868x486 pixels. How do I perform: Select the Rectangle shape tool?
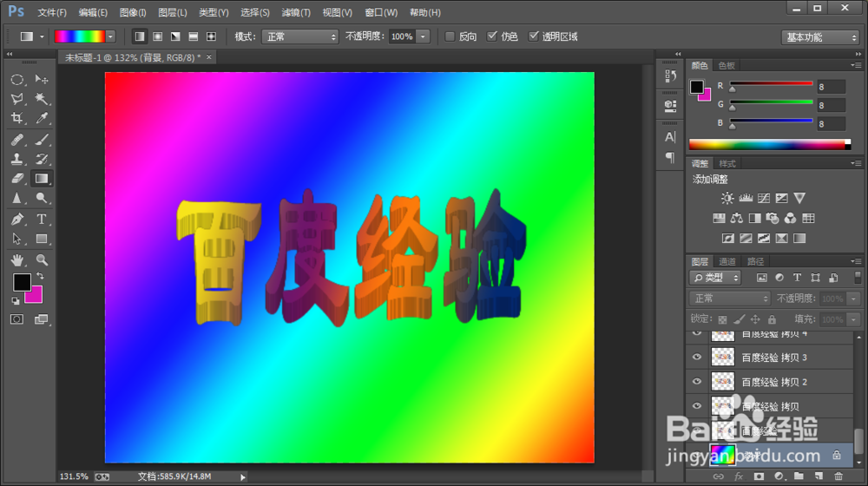click(x=42, y=239)
